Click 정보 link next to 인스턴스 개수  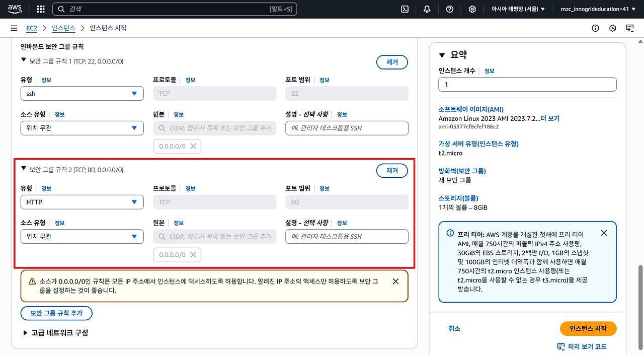point(489,71)
